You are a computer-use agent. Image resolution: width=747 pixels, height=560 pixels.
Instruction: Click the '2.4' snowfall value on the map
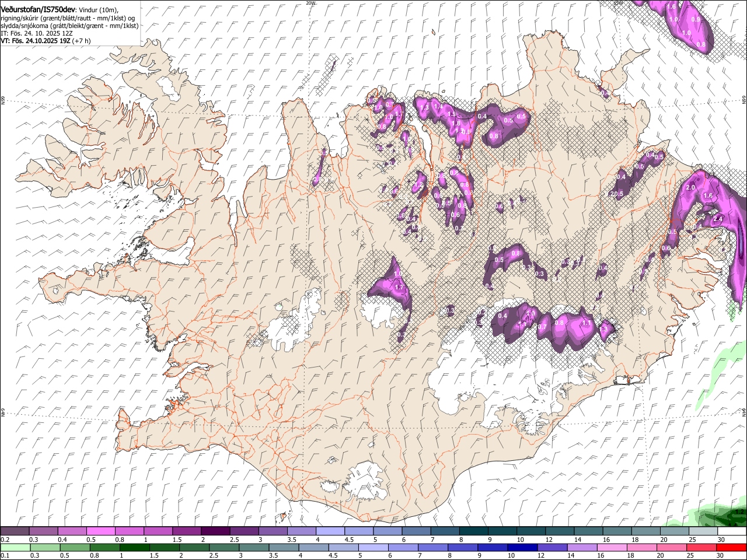pos(718,219)
